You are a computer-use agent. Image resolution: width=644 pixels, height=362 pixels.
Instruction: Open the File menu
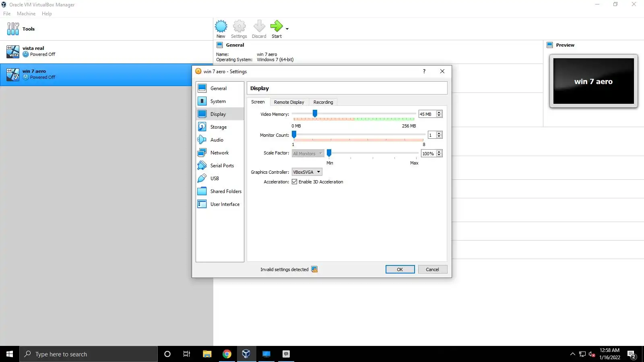tap(7, 14)
